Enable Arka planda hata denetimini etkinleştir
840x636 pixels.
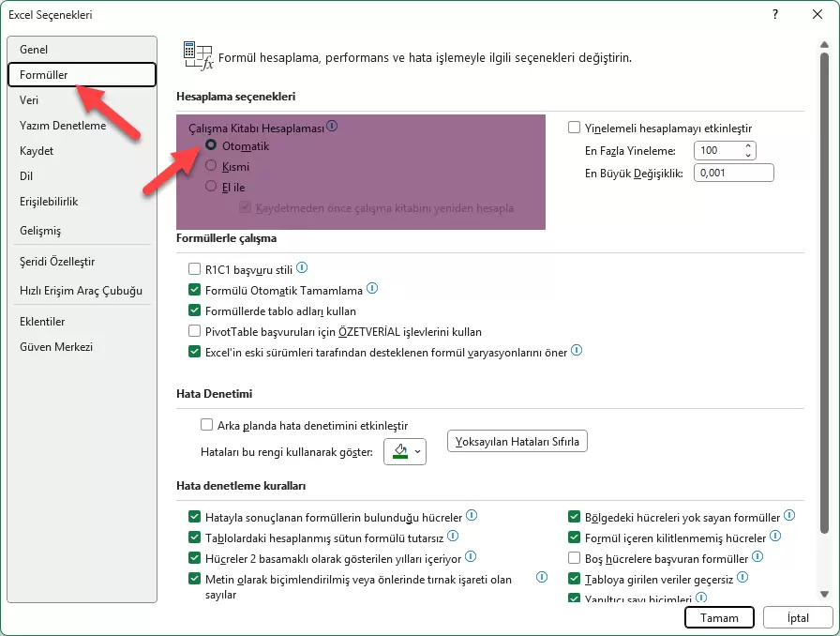coord(207,425)
